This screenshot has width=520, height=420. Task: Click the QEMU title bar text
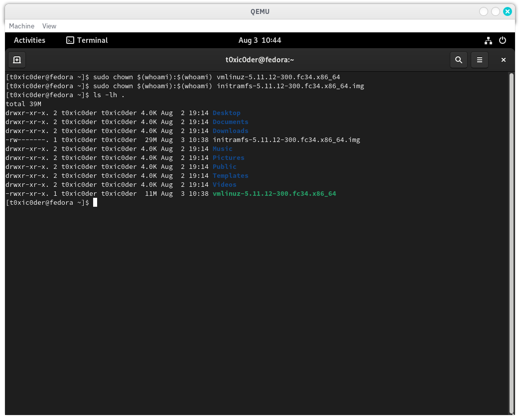[260, 11]
